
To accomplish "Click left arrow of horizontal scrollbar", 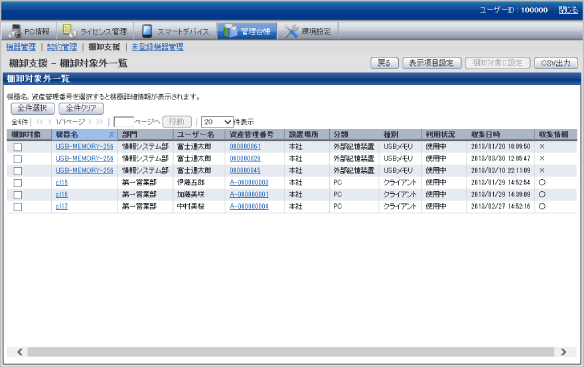I will click(20, 352).
